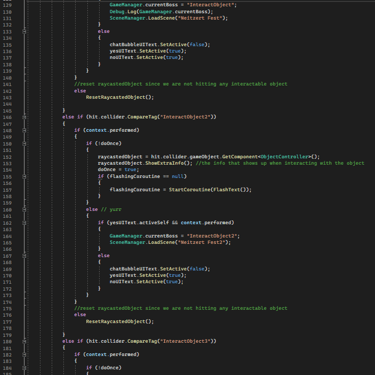
Task: Fold the yesUIText.activeSelf if block at line 162
Action: click(24, 223)
